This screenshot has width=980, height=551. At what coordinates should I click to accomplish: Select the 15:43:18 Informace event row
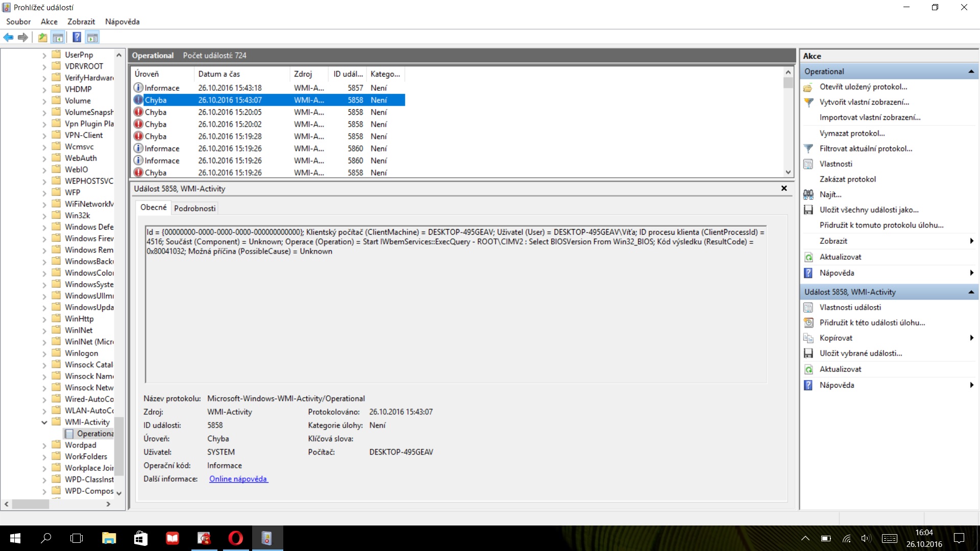[230, 88]
